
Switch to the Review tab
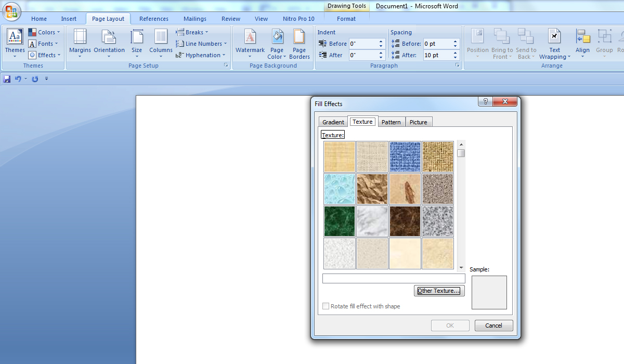231,19
